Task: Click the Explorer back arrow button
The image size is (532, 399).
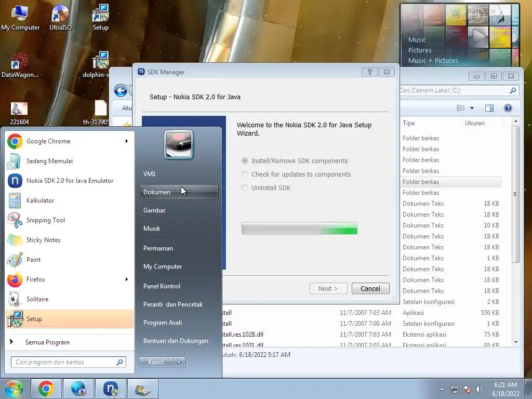Action: click(121, 90)
